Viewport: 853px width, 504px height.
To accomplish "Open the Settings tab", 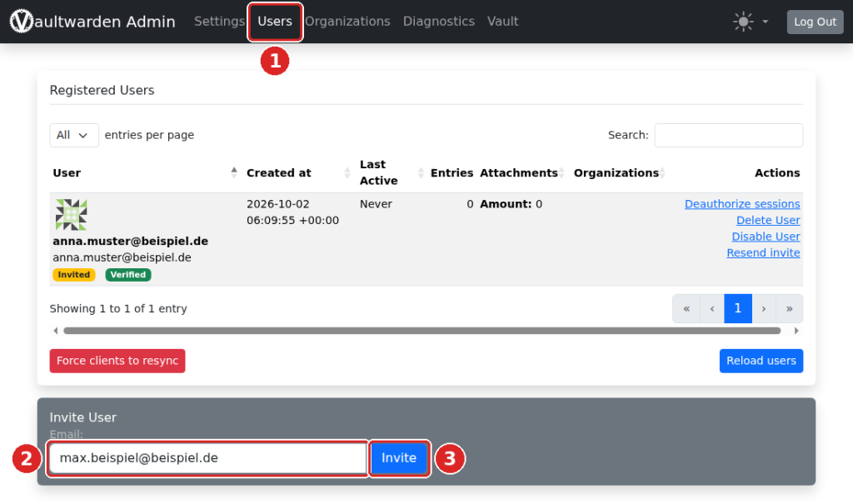I will [219, 21].
